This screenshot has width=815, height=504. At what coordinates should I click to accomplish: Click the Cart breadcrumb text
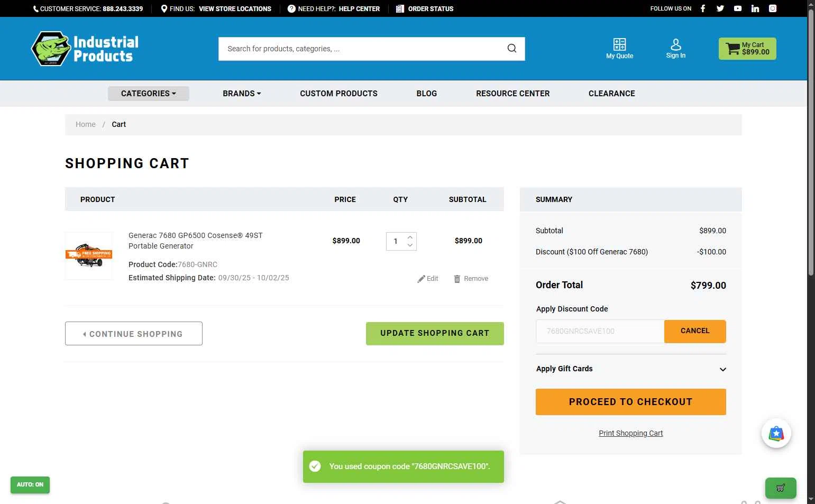tap(118, 124)
